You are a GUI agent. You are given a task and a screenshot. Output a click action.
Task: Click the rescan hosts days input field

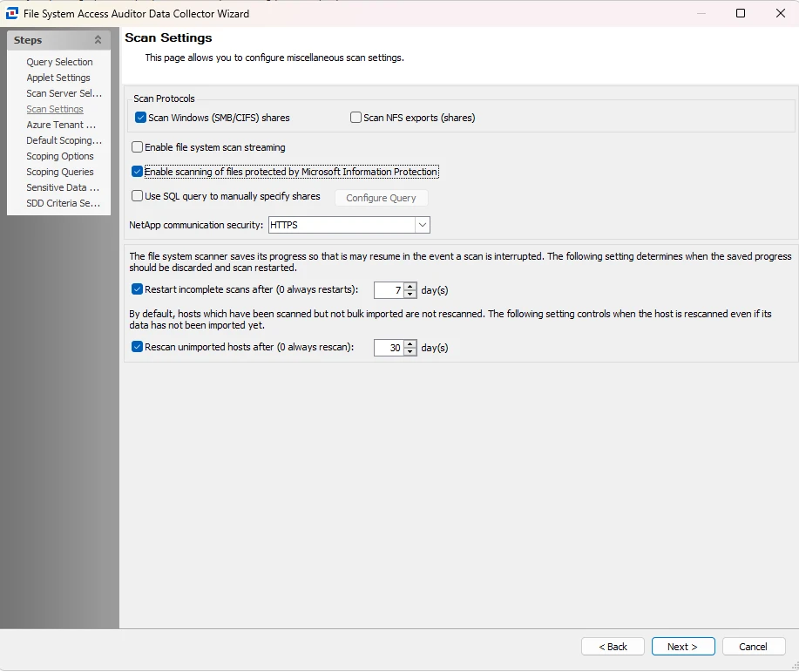pos(389,348)
